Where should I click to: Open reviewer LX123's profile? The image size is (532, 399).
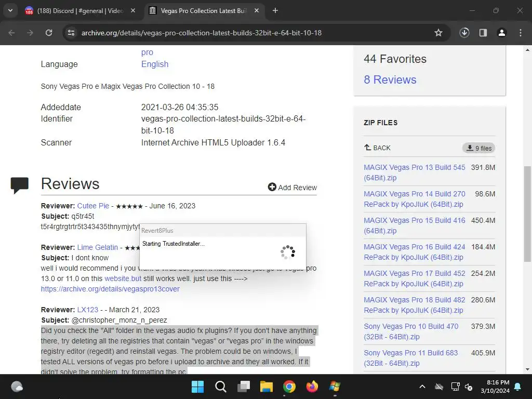coord(87,310)
